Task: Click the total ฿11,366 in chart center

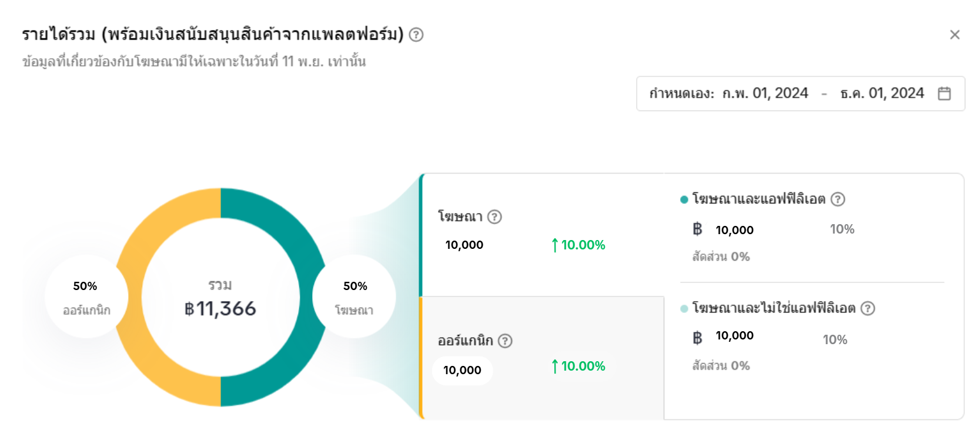Action: tap(220, 308)
